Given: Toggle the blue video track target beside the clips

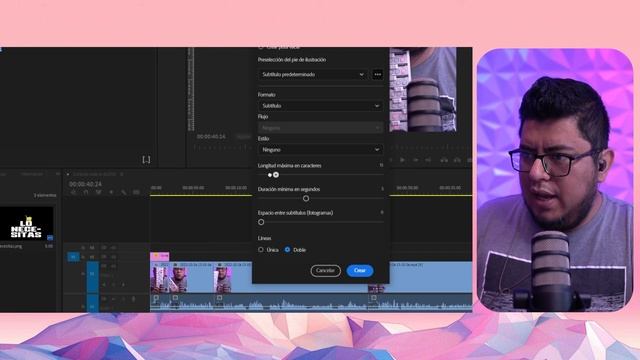Looking at the screenshot, I should 93,277.
